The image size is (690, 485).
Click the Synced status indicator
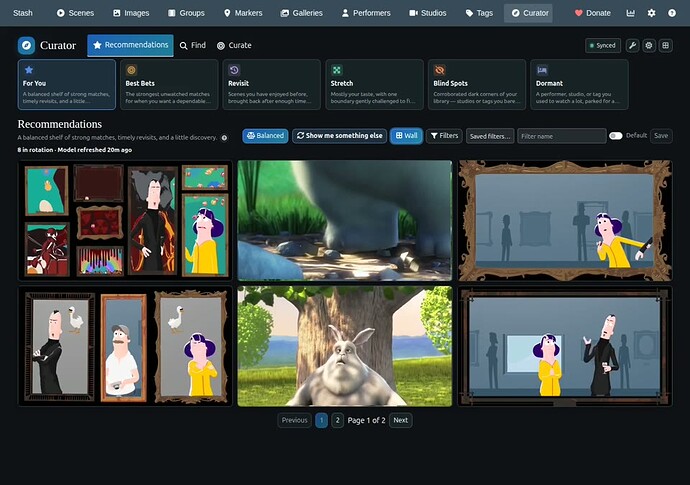click(x=603, y=45)
